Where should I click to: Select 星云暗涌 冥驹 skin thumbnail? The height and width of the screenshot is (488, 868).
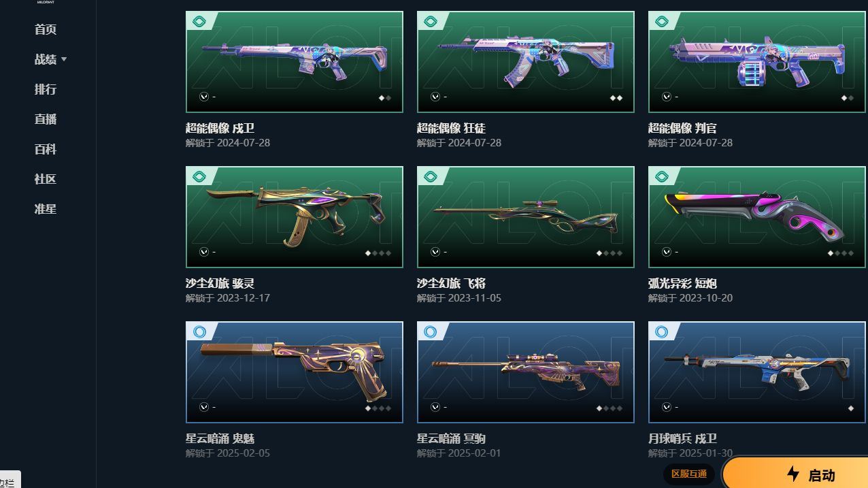click(526, 372)
